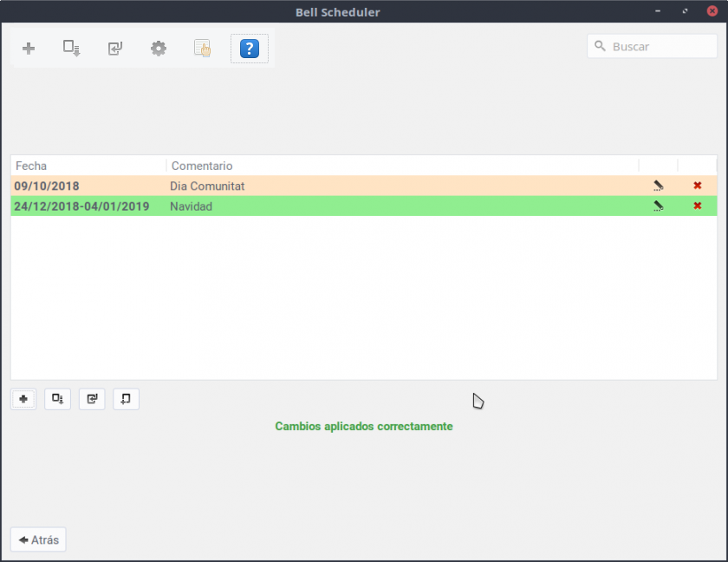The width and height of the screenshot is (728, 562).
Task: Focus the Buscar search field
Action: coord(659,47)
